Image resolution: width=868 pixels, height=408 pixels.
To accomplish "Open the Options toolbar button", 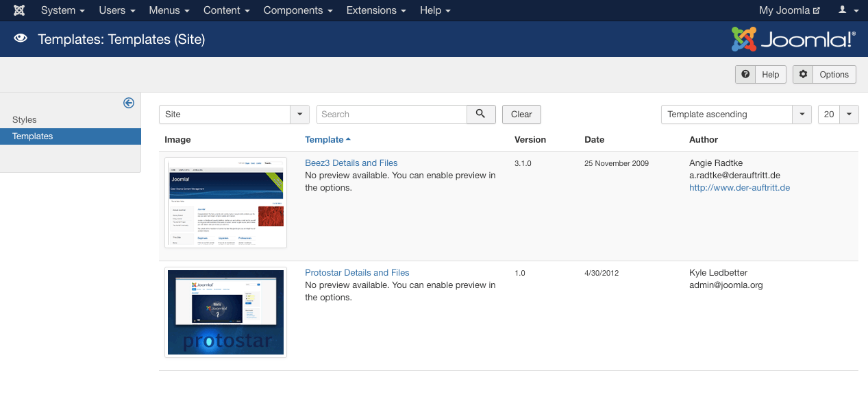I will [824, 75].
